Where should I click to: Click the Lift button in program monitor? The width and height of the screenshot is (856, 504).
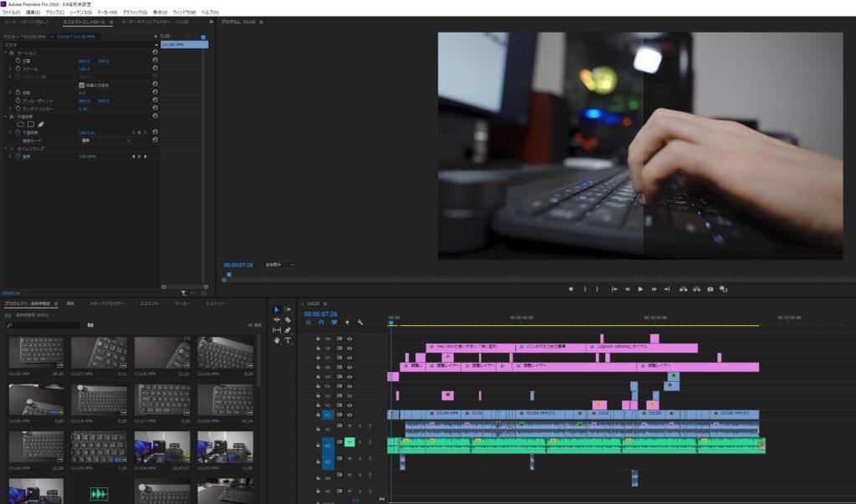[x=683, y=289]
